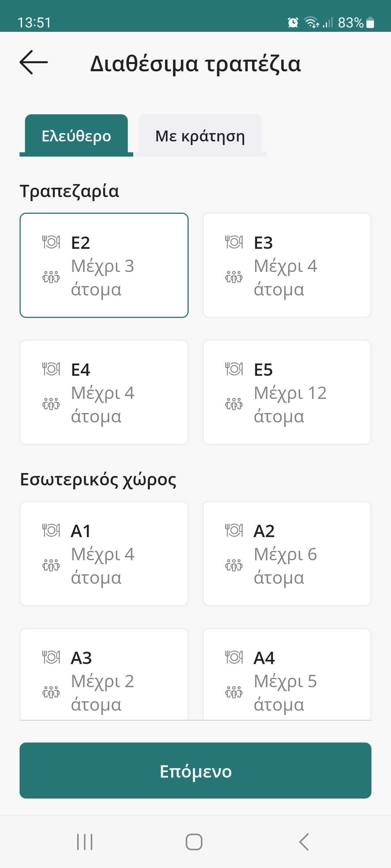
Task: Tap the alarm icon in status bar
Action: (x=293, y=22)
